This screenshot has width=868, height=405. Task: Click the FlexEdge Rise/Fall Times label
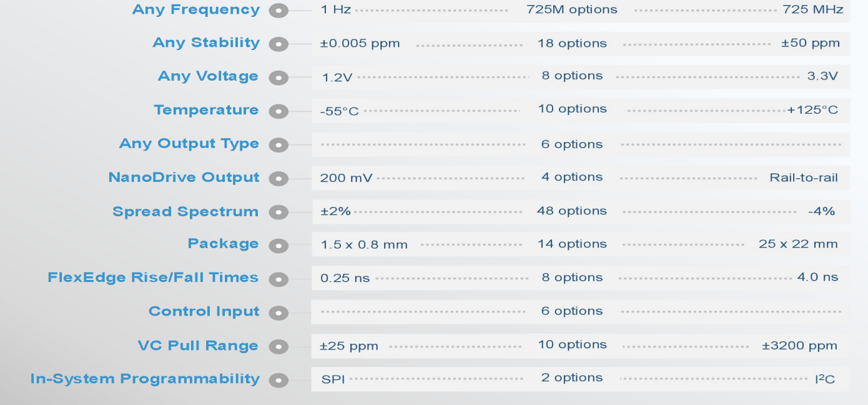point(153,277)
